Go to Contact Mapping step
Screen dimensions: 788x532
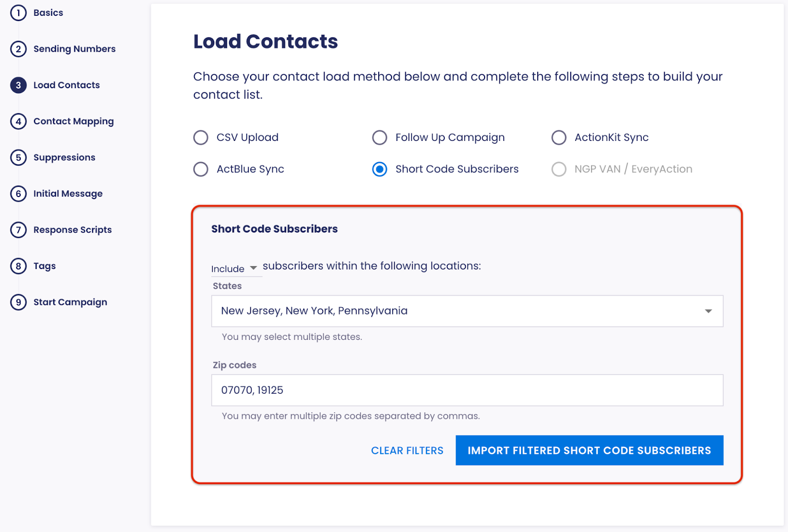tap(73, 121)
